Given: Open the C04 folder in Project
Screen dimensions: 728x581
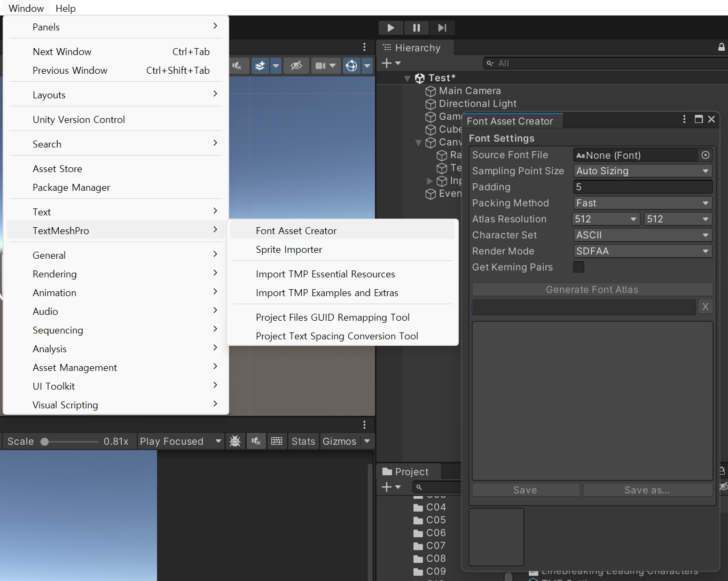Looking at the screenshot, I should [x=430, y=507].
